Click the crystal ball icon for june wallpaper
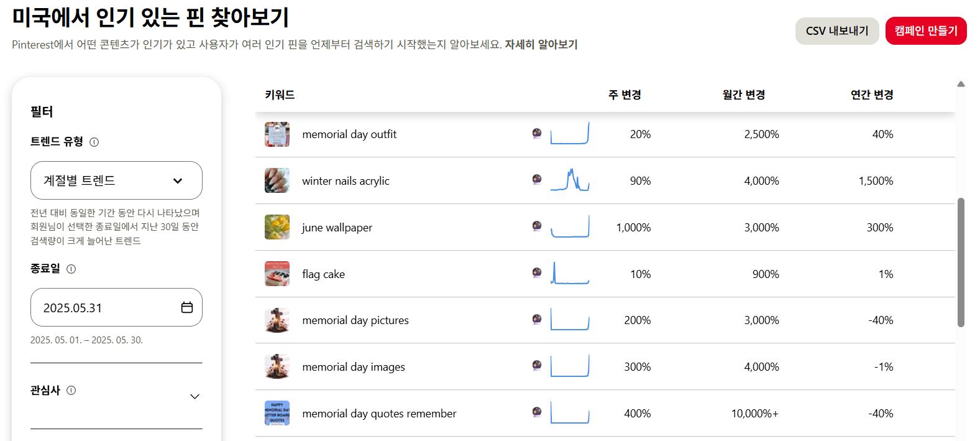 [x=537, y=226]
